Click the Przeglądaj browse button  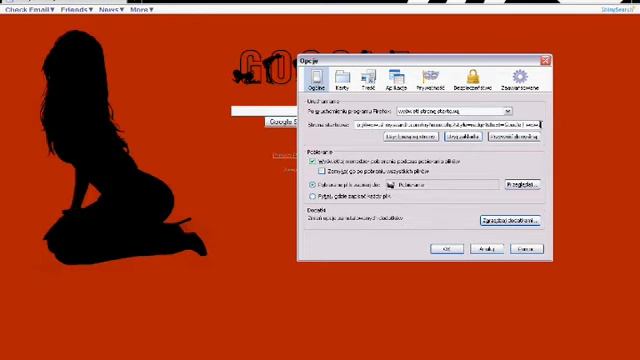(522, 184)
